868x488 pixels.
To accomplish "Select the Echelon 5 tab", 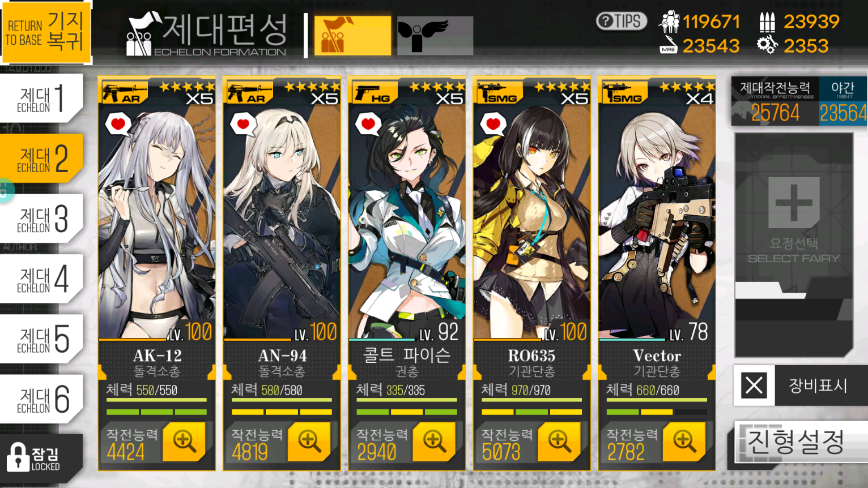I will [41, 339].
